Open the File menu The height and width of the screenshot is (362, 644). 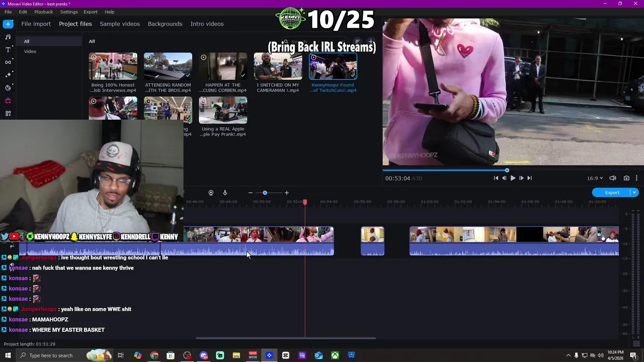(8, 12)
